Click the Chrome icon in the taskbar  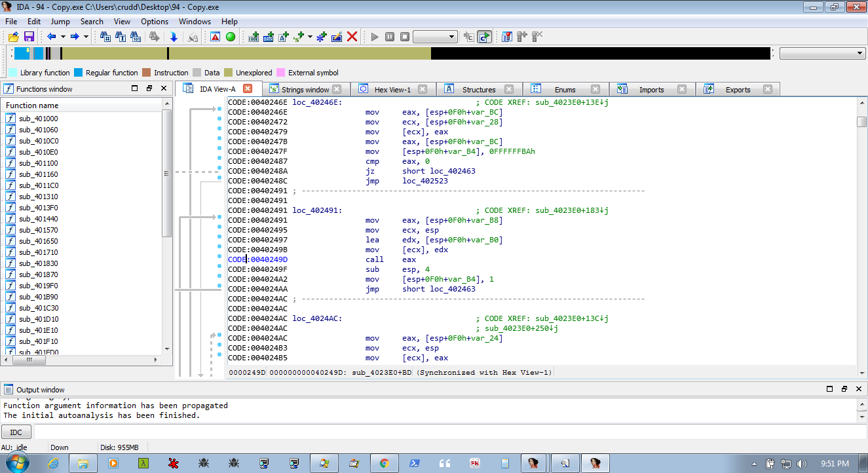pyautogui.click(x=384, y=463)
